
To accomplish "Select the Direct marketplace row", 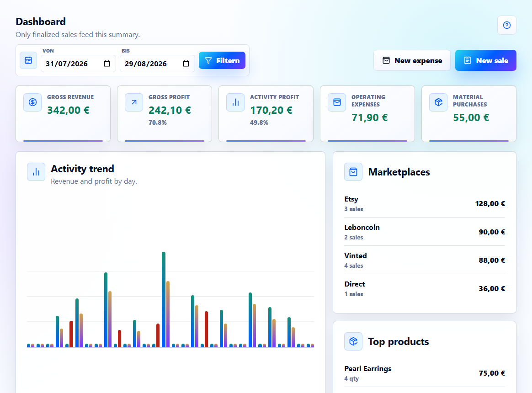I will 425,288.
